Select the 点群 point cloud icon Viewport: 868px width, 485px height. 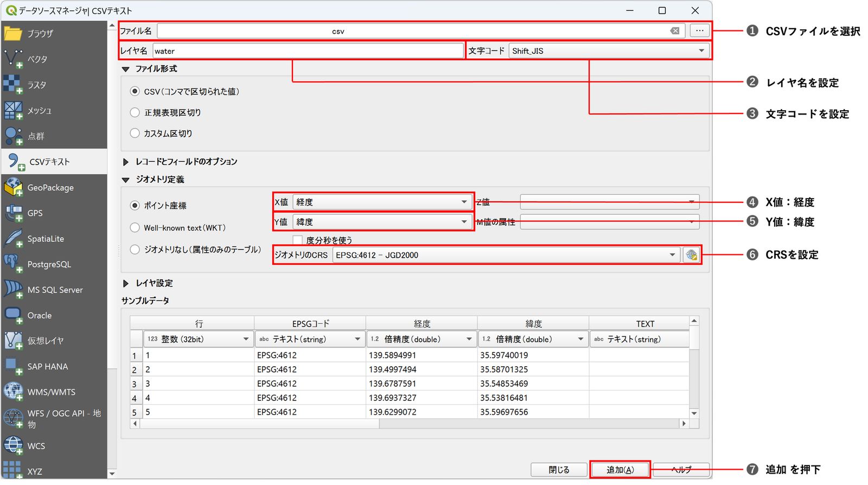pyautogui.click(x=13, y=136)
